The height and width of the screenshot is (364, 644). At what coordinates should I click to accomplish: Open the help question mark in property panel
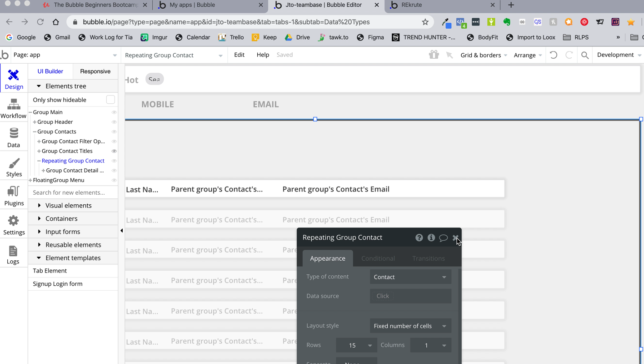pyautogui.click(x=419, y=238)
